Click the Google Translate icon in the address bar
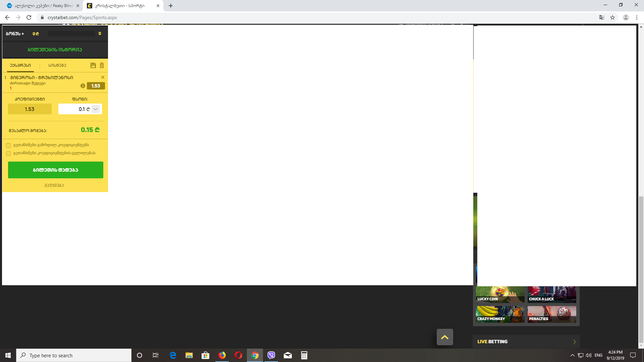644x362 pixels. tap(601, 17)
